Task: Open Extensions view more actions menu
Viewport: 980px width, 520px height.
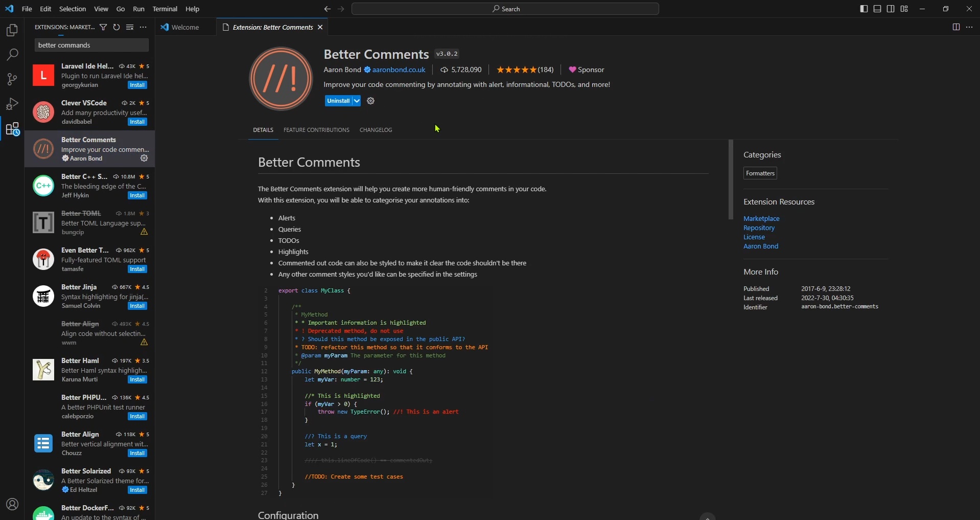Action: (143, 27)
